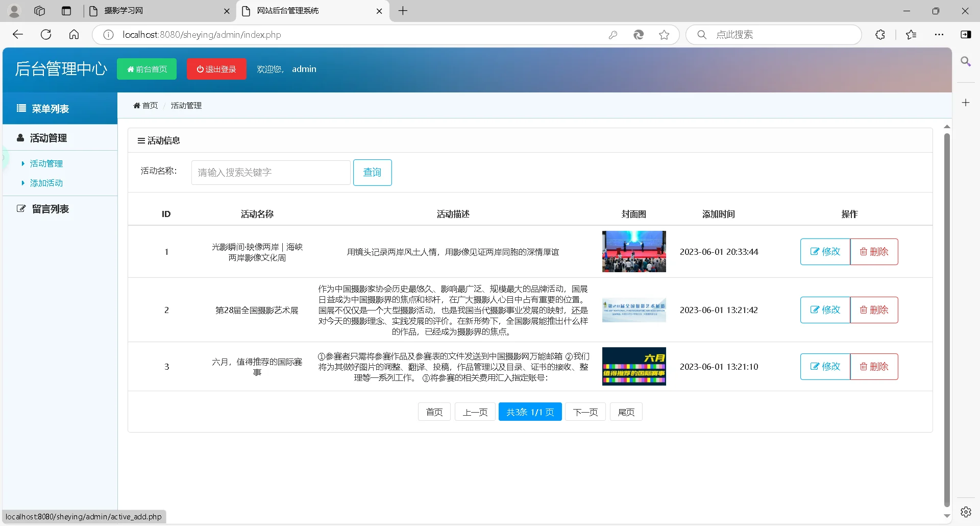This screenshot has height=526, width=980.
Task: Expand the 活动管理 submenu arrow
Action: 22,163
